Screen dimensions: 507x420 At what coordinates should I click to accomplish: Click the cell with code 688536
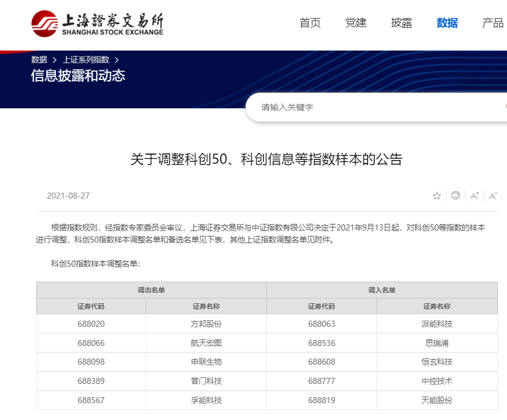[x=322, y=343]
